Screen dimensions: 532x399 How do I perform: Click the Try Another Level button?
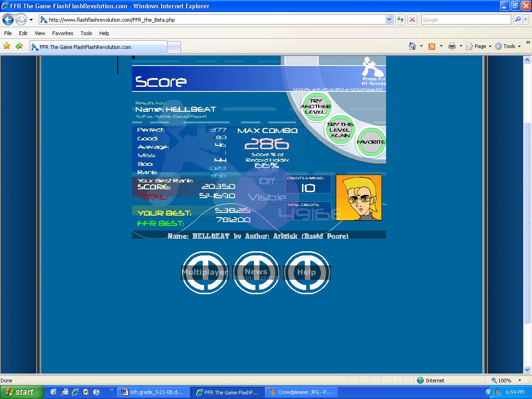tap(315, 107)
